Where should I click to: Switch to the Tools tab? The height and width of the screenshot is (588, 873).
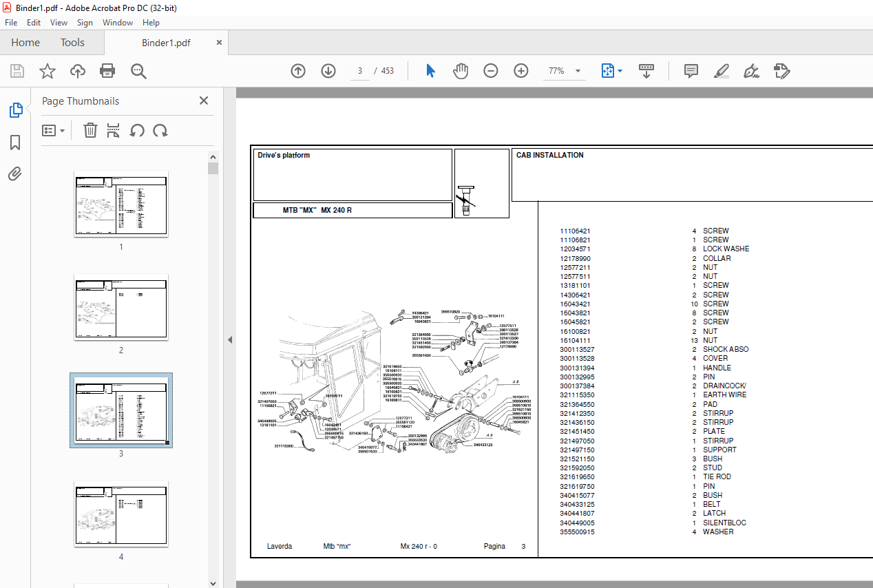72,42
